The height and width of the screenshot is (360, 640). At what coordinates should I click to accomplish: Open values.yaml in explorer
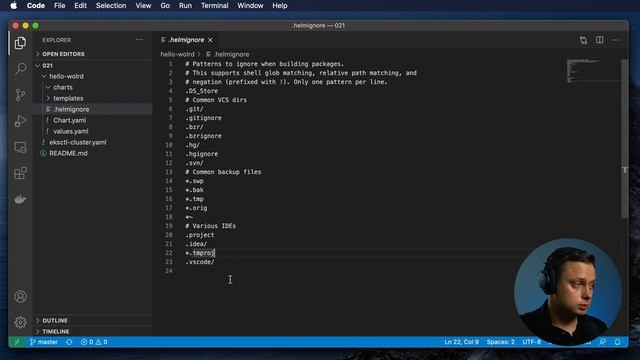pos(93,131)
